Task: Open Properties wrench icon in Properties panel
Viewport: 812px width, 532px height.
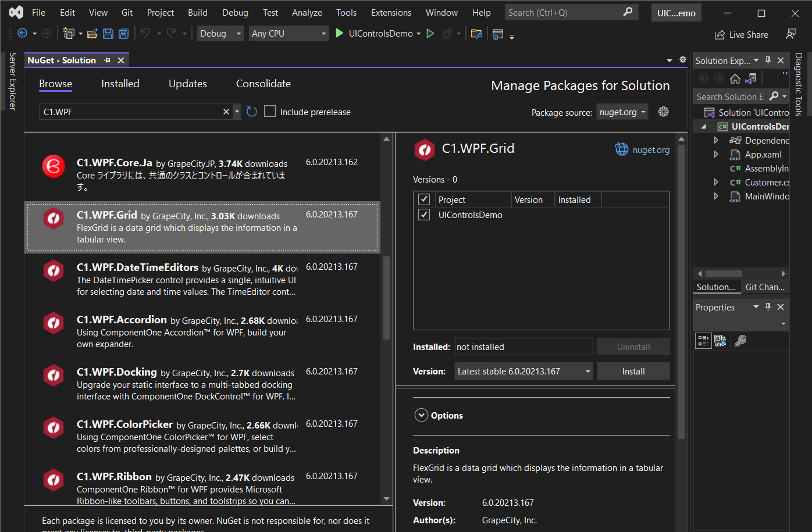Action: [740, 341]
